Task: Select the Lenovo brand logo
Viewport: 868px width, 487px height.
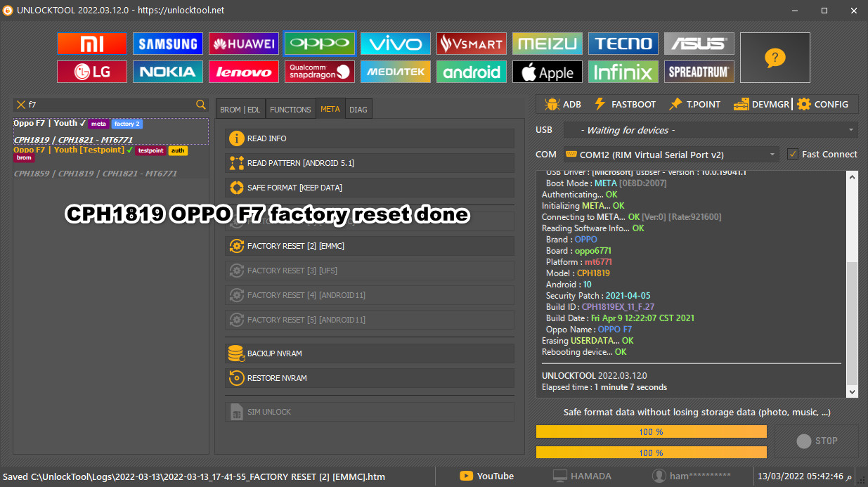Action: 244,72
